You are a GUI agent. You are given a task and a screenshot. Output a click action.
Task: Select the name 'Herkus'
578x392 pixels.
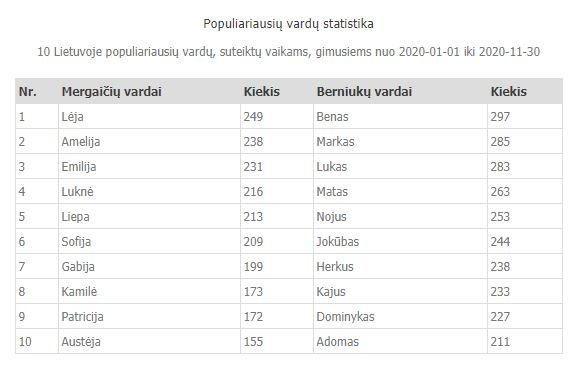(x=335, y=267)
